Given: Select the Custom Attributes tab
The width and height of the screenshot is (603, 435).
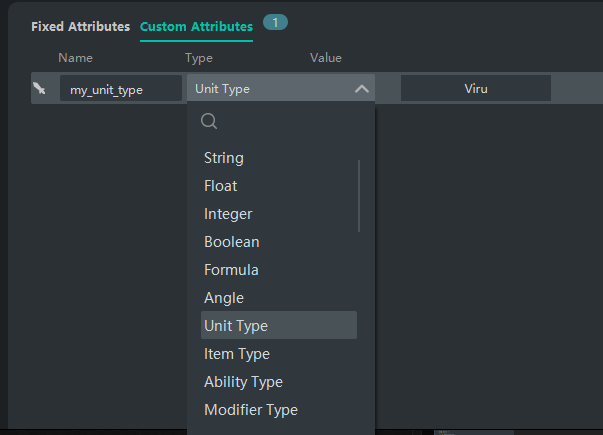Looking at the screenshot, I should point(196,26).
